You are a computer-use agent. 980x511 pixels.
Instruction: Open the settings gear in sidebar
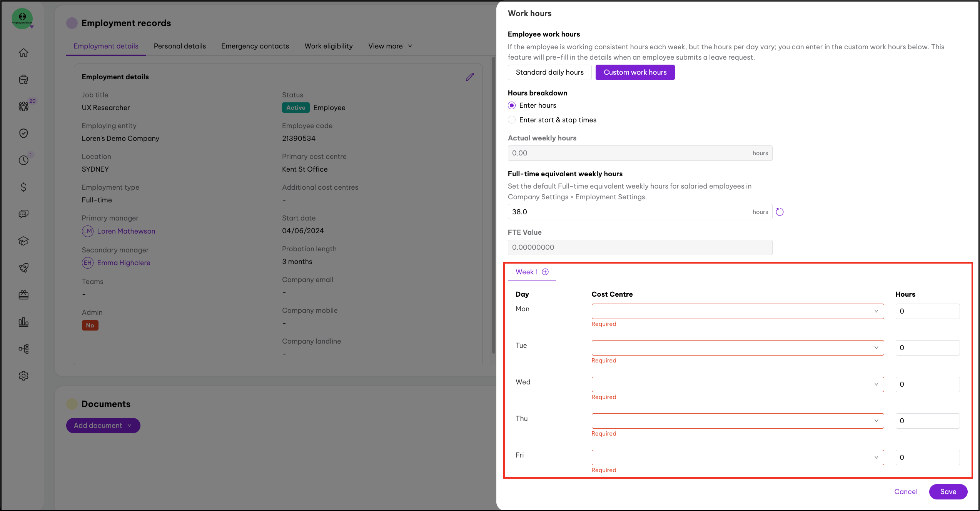tap(23, 376)
